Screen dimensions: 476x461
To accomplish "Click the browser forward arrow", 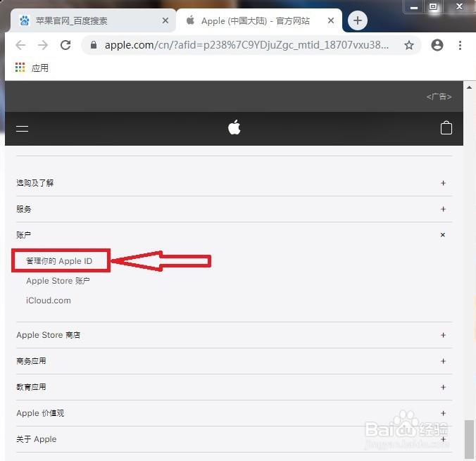I will (43, 45).
